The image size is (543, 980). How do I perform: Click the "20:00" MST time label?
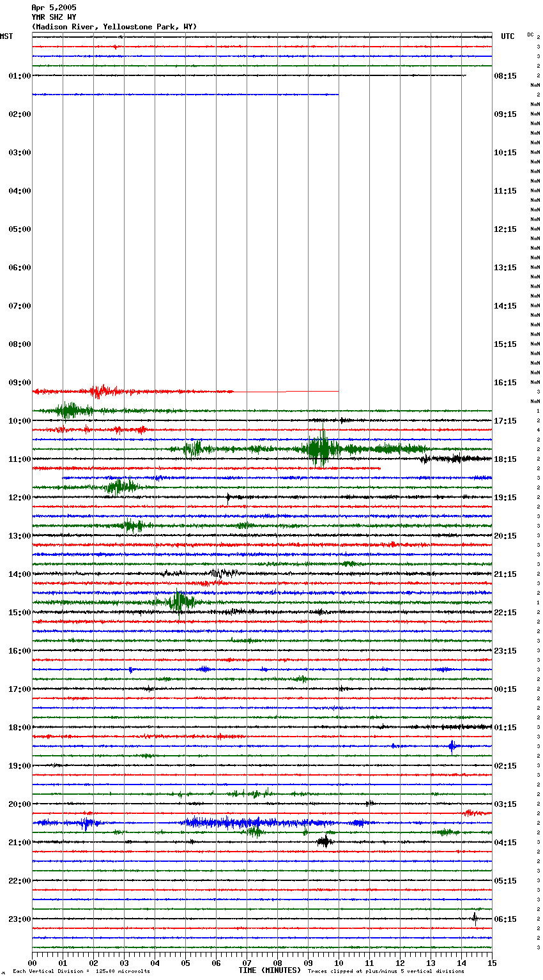point(20,804)
